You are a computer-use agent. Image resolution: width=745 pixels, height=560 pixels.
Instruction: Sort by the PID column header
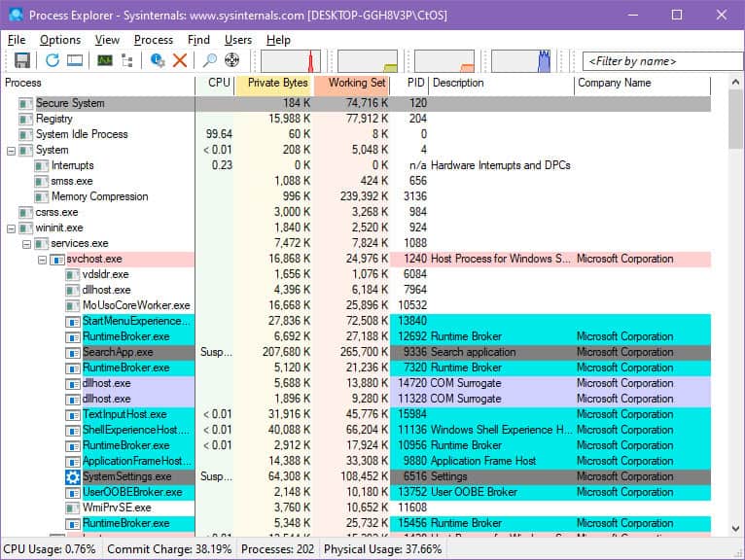click(x=410, y=83)
